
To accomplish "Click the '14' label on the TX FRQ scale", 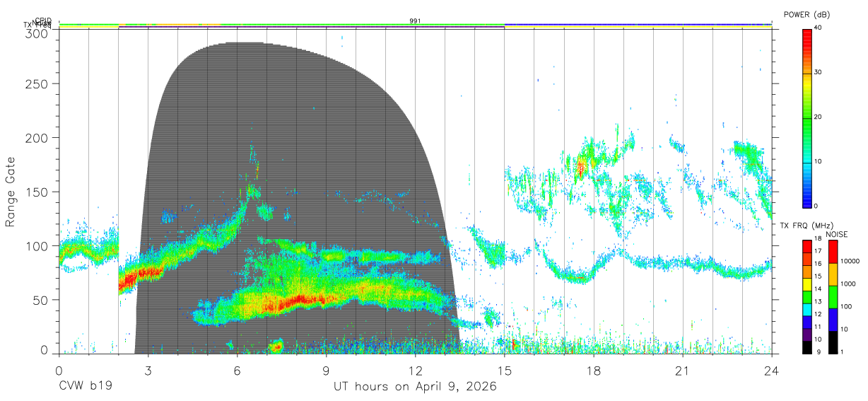I will (818, 289).
